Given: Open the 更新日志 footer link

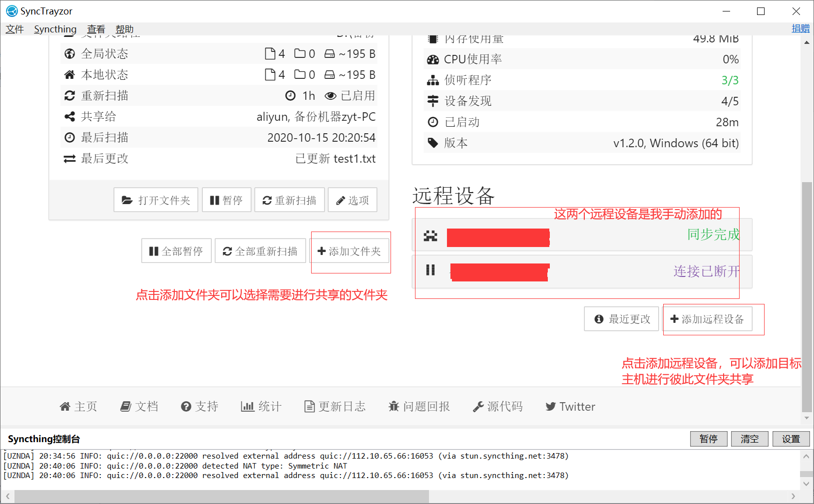Looking at the screenshot, I should 335,407.
